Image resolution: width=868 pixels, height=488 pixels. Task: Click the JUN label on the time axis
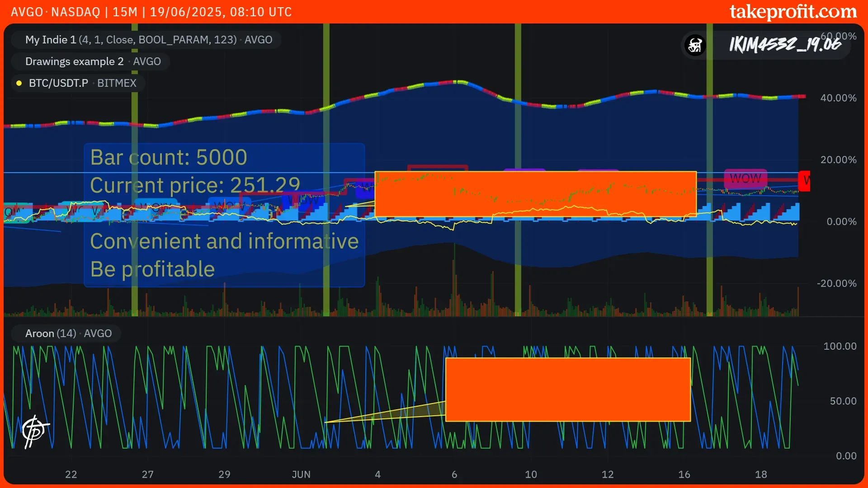(x=301, y=474)
